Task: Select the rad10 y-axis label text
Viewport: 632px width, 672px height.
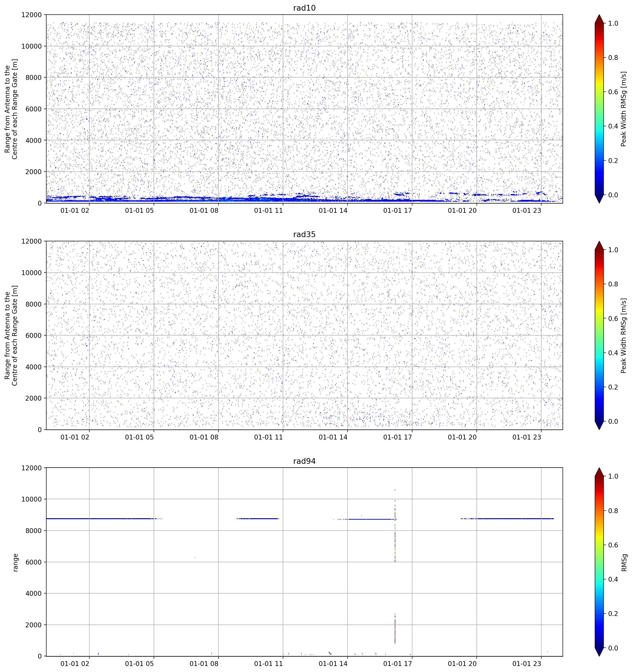Action: coord(11,109)
